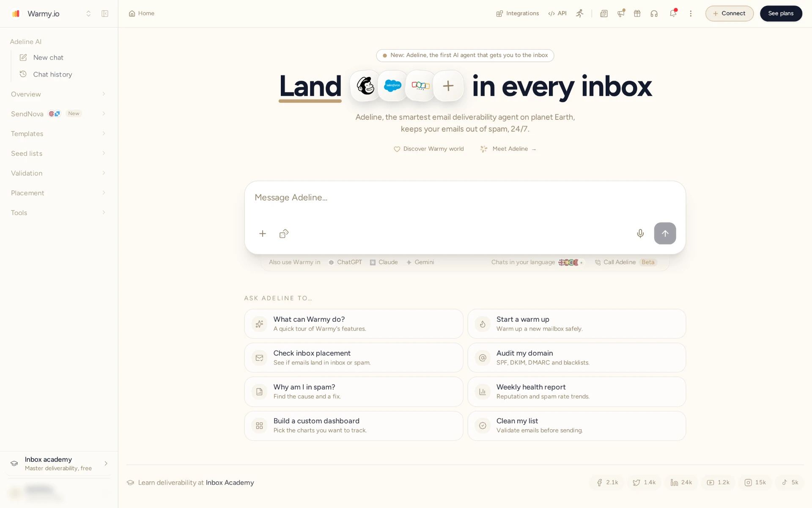
Task: Choose the Why am I in spam? card
Action: click(x=354, y=392)
